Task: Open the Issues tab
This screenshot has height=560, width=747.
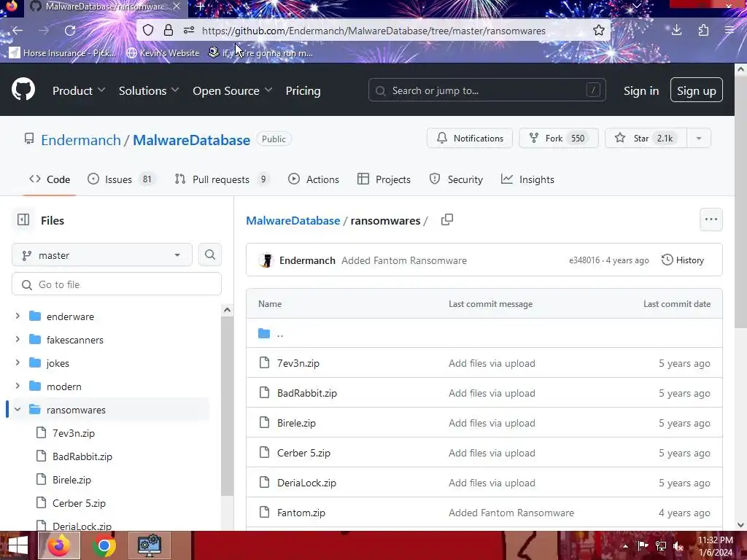Action: [x=122, y=179]
